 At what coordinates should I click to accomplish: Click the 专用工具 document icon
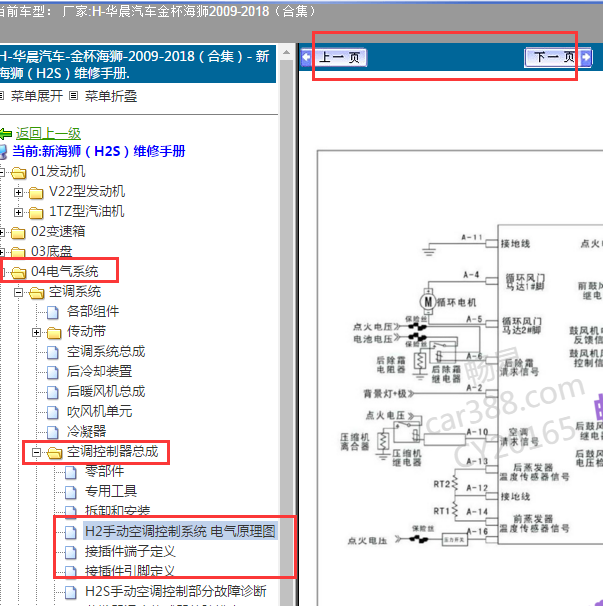pyautogui.click(x=71, y=492)
